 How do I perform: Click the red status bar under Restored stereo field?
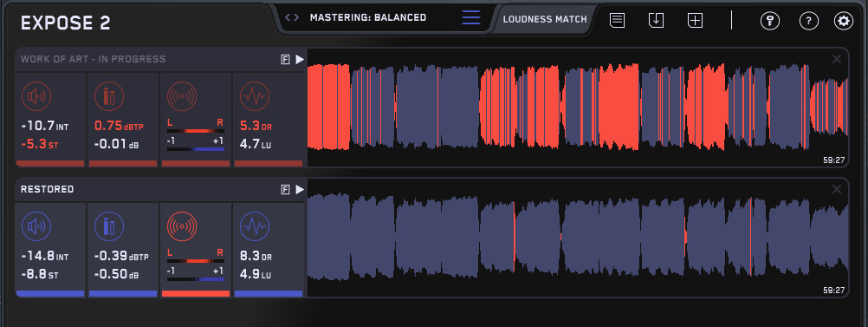[196, 294]
